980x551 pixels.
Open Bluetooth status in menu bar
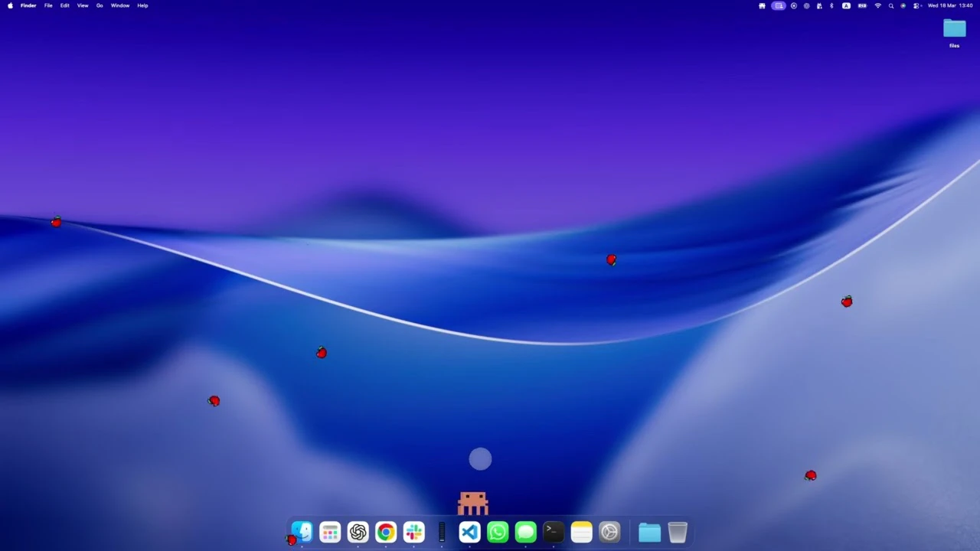coord(831,5)
